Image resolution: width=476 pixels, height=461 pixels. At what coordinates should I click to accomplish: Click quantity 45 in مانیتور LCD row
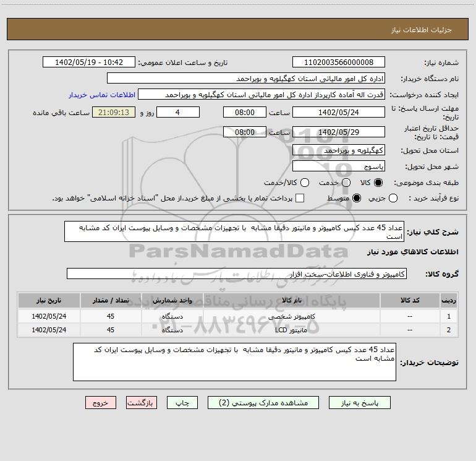point(111,330)
